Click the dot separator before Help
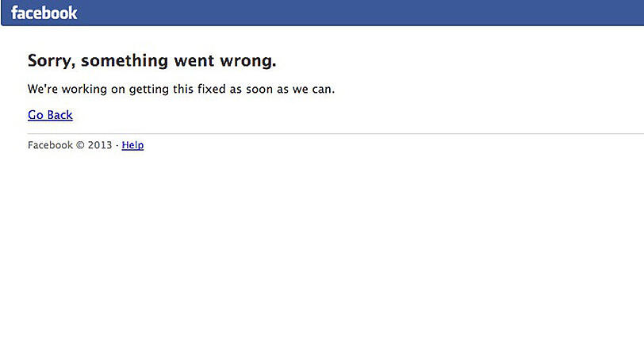The width and height of the screenshot is (644, 364). click(117, 145)
